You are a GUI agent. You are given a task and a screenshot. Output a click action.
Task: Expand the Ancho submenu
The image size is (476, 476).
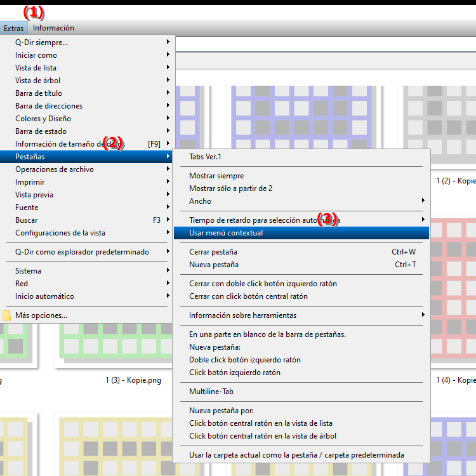click(301, 201)
